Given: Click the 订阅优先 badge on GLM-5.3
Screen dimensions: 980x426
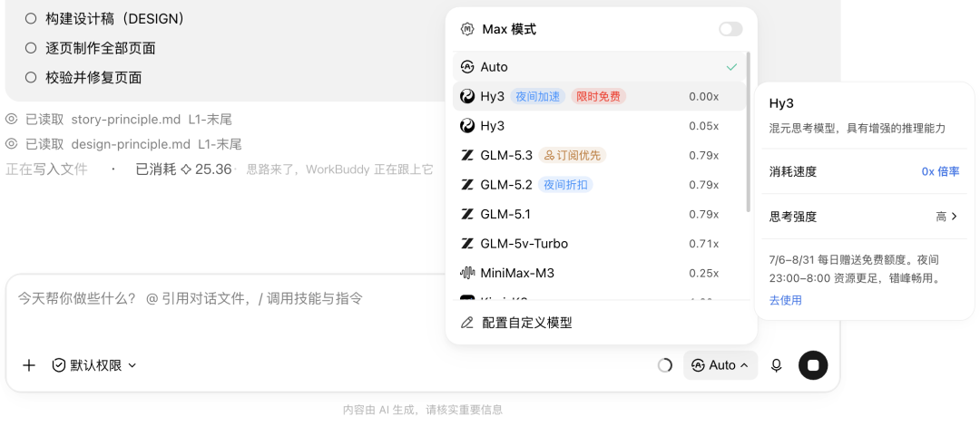Looking at the screenshot, I should (x=573, y=156).
